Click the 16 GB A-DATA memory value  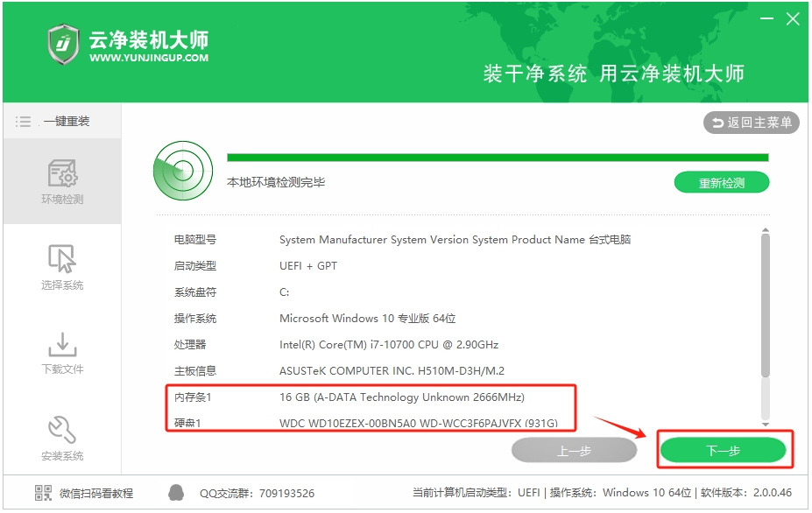coord(402,397)
